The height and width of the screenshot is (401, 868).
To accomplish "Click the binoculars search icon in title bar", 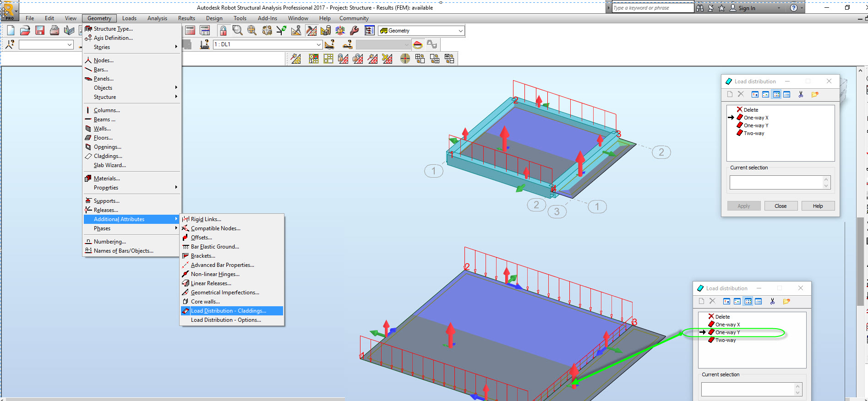I will tap(700, 8).
